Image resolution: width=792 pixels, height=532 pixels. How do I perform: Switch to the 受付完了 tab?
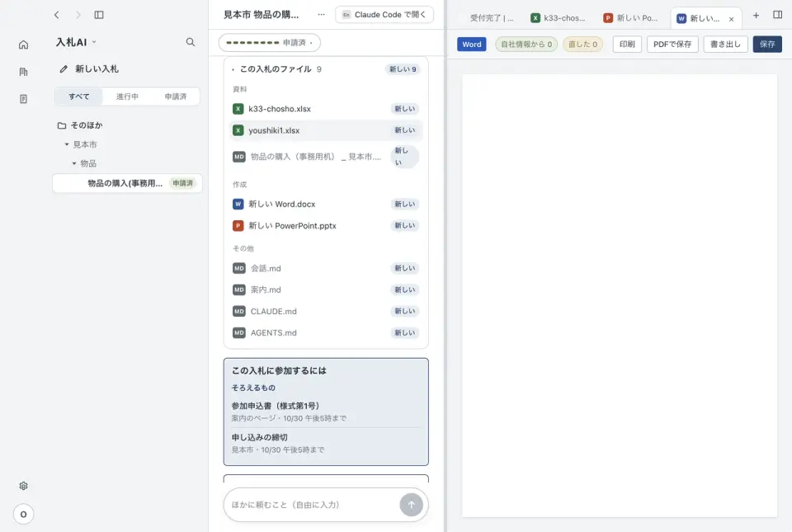[x=490, y=18]
